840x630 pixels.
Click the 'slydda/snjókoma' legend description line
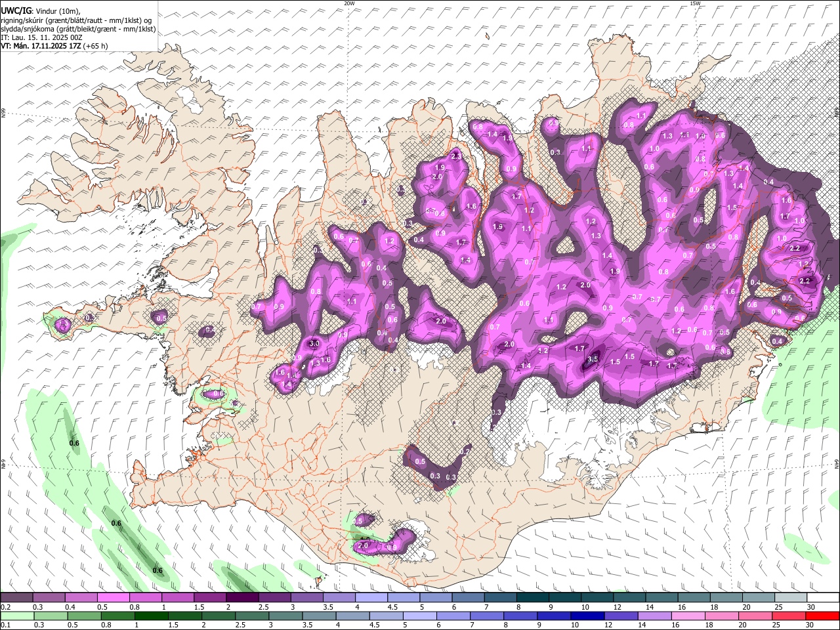pos(78,29)
